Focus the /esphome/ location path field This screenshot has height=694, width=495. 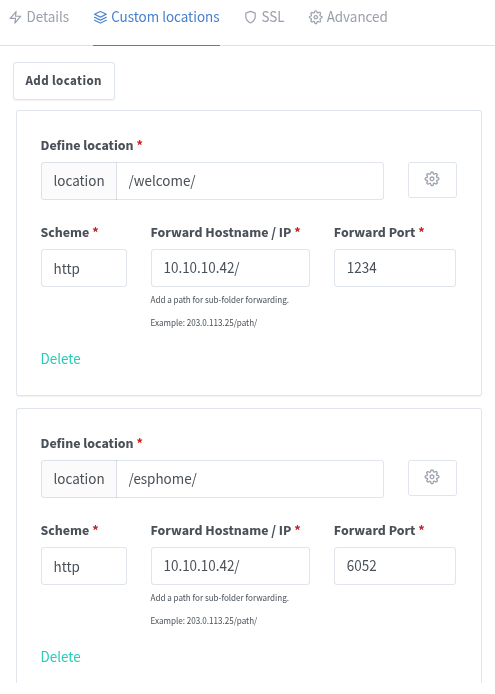[x=250, y=479]
